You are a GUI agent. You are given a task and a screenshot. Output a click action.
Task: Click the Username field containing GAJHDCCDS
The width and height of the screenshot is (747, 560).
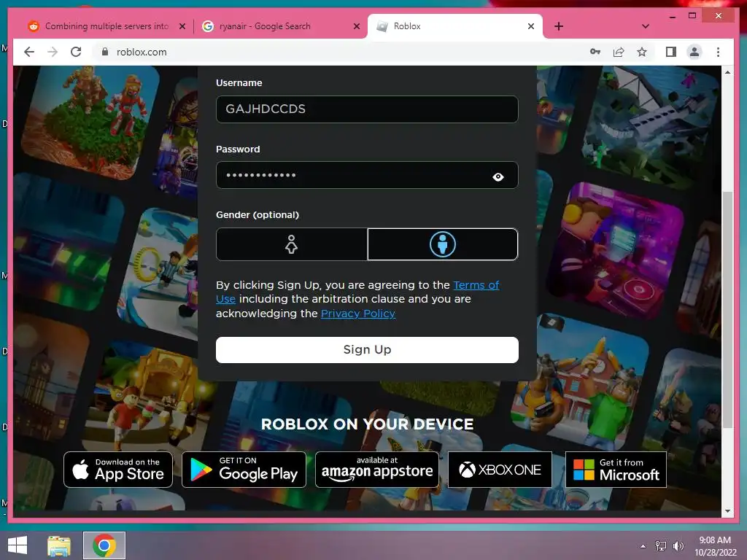tap(367, 109)
